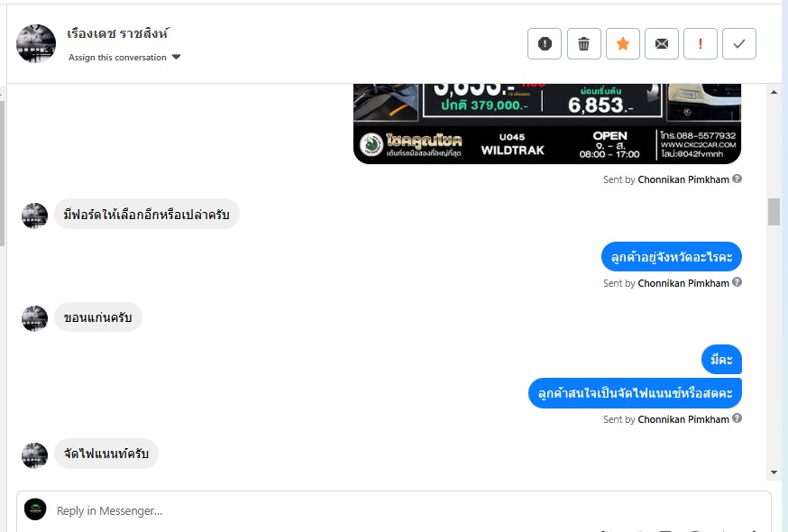Mark conversation as spam with exclamation circle icon

[x=545, y=44]
